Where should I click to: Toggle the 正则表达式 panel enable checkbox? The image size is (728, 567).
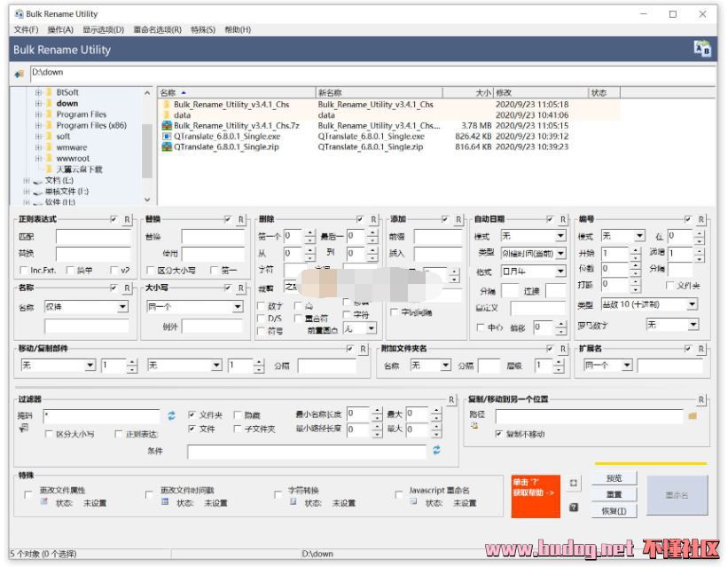tap(114, 219)
